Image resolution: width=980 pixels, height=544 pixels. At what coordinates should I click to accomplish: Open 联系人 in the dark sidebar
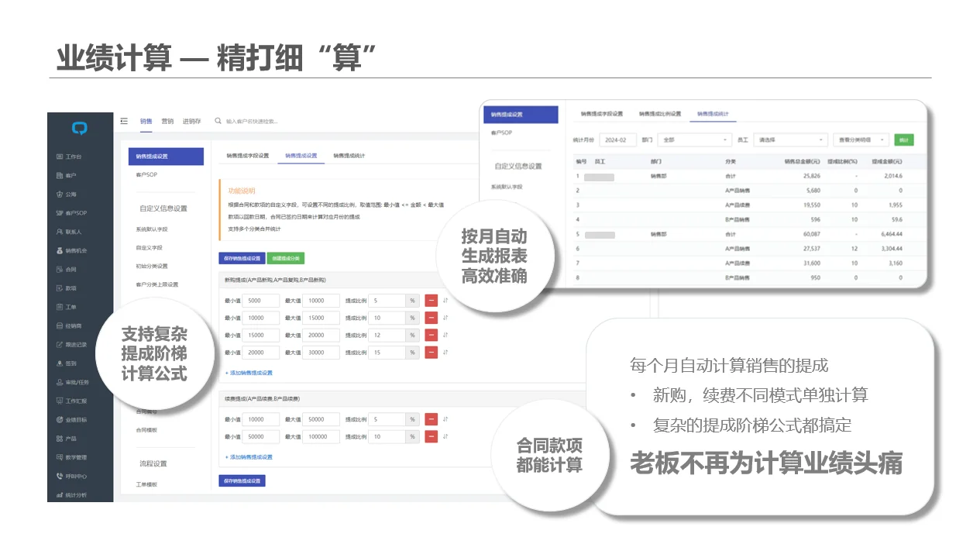pyautogui.click(x=69, y=232)
